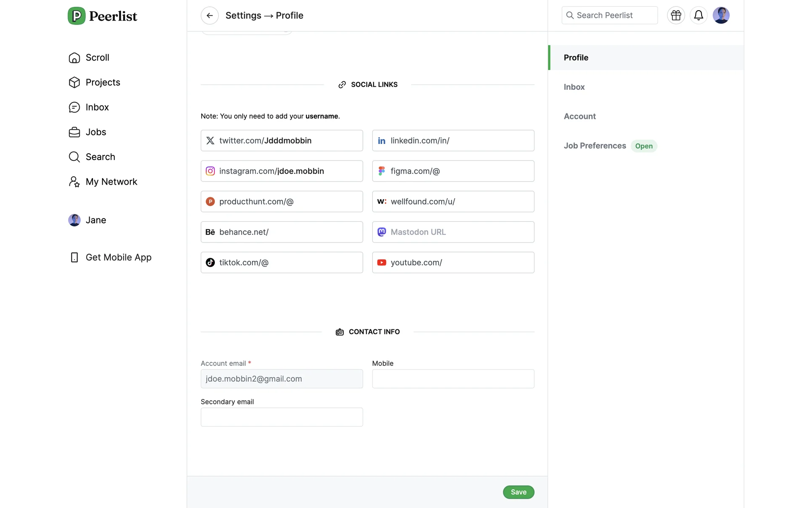Switch to the Account settings tab
Image resolution: width=812 pixels, height=508 pixels.
(x=579, y=116)
